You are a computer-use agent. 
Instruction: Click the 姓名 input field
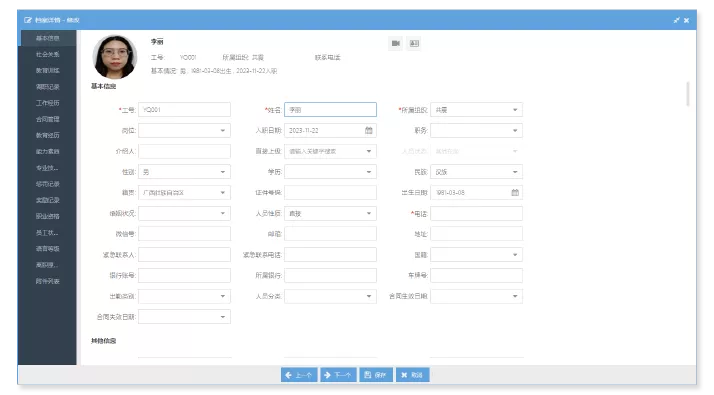click(331, 110)
